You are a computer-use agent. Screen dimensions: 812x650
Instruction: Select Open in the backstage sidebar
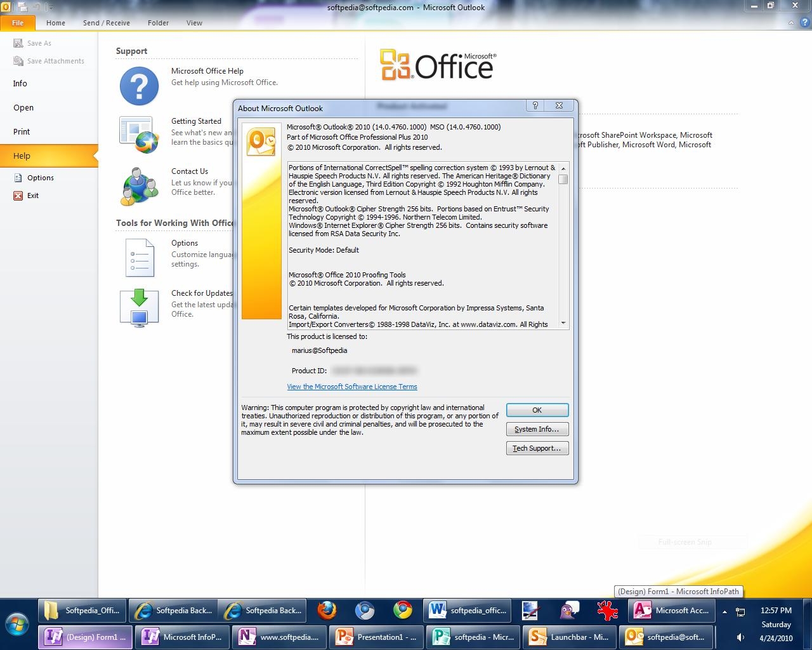pos(23,107)
